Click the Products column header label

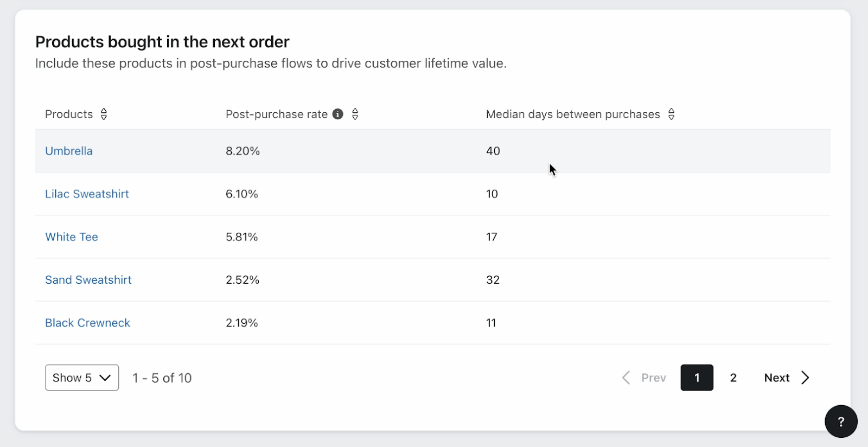[69, 114]
